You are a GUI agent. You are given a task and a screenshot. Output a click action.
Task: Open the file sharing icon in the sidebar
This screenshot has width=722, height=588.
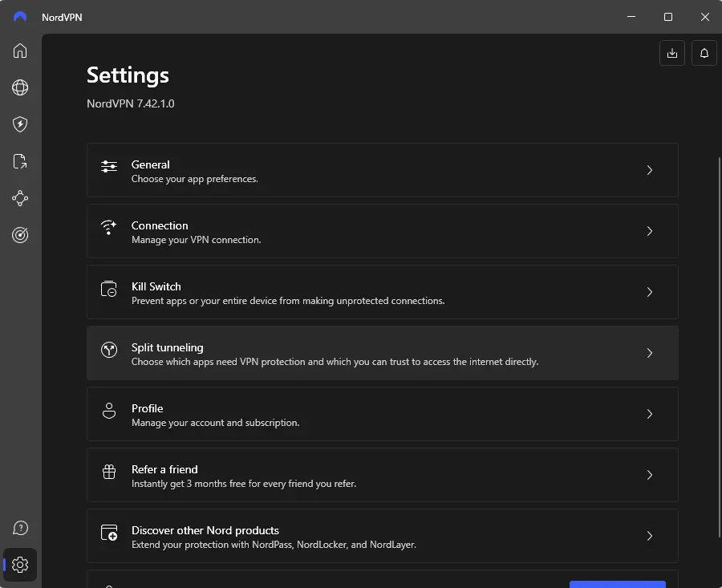pyautogui.click(x=20, y=161)
